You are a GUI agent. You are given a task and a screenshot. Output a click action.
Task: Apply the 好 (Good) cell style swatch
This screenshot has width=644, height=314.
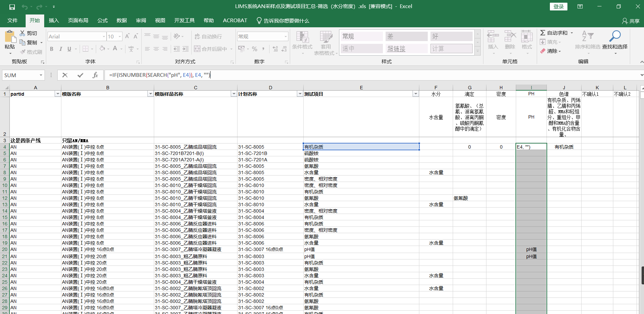click(x=451, y=36)
